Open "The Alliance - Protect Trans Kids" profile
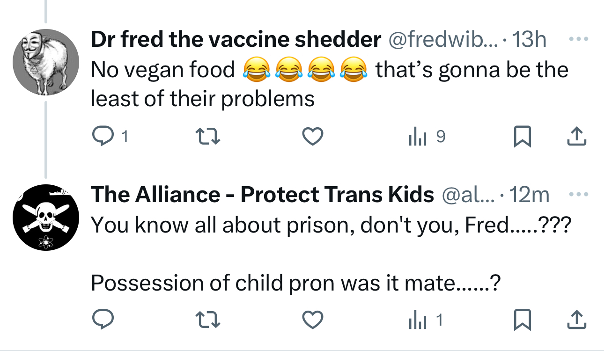The width and height of the screenshot is (604, 364). (x=262, y=195)
